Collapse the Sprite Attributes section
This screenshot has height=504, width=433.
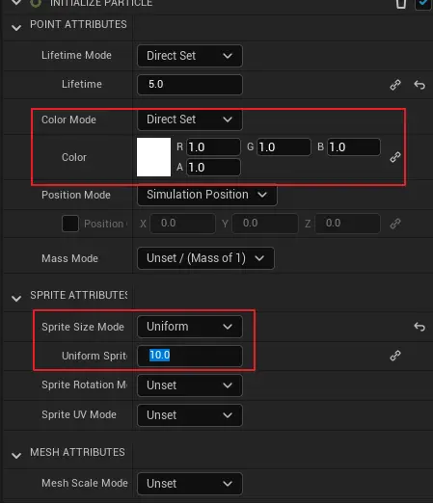[x=16, y=298]
